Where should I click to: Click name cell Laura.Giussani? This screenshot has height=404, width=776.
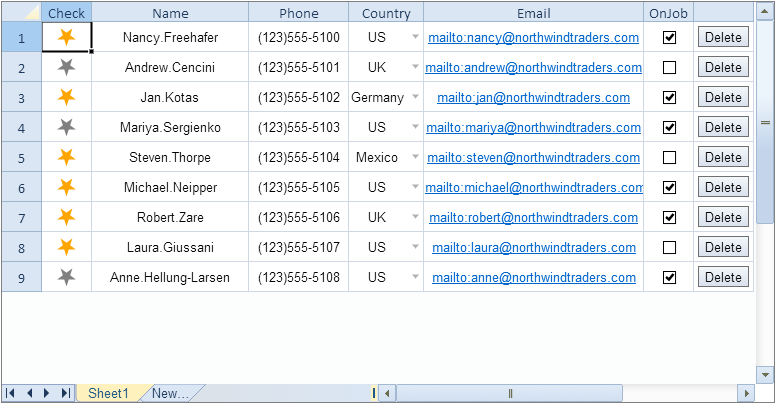[x=170, y=247]
